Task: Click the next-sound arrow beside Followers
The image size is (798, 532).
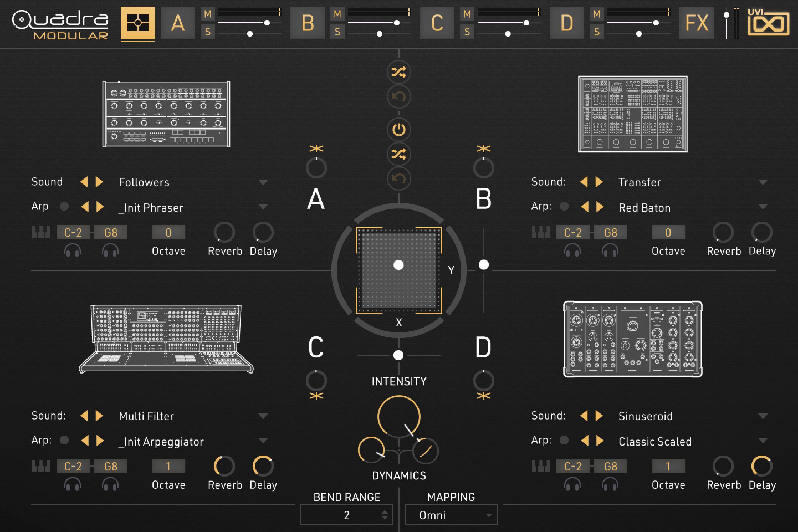Action: click(x=99, y=182)
